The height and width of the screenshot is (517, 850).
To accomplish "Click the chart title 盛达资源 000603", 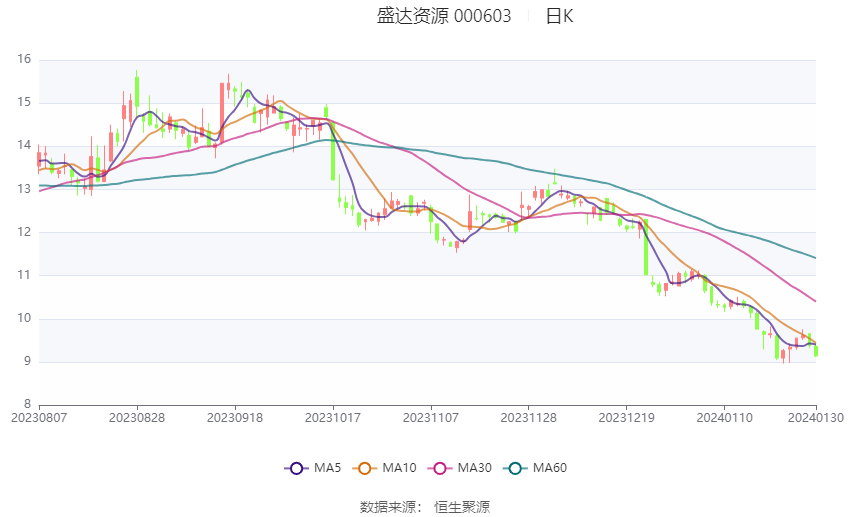I will pyautogui.click(x=444, y=16).
